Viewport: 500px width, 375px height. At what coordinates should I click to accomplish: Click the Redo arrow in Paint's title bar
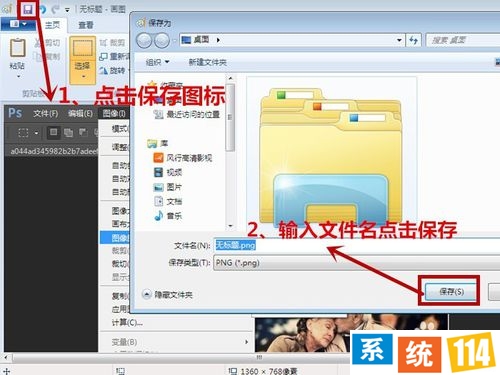55,9
